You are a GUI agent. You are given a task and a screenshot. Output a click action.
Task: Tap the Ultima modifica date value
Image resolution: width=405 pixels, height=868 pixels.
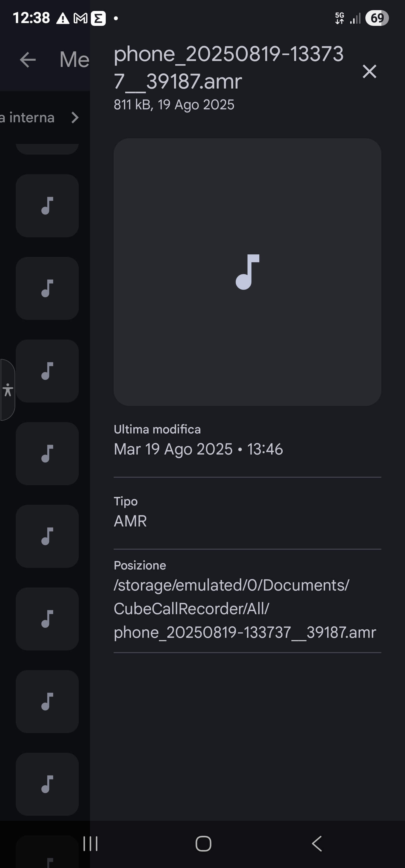point(198,449)
